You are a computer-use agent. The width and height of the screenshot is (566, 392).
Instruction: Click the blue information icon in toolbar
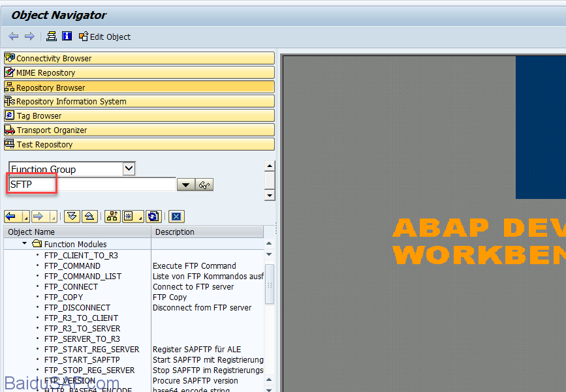67,37
